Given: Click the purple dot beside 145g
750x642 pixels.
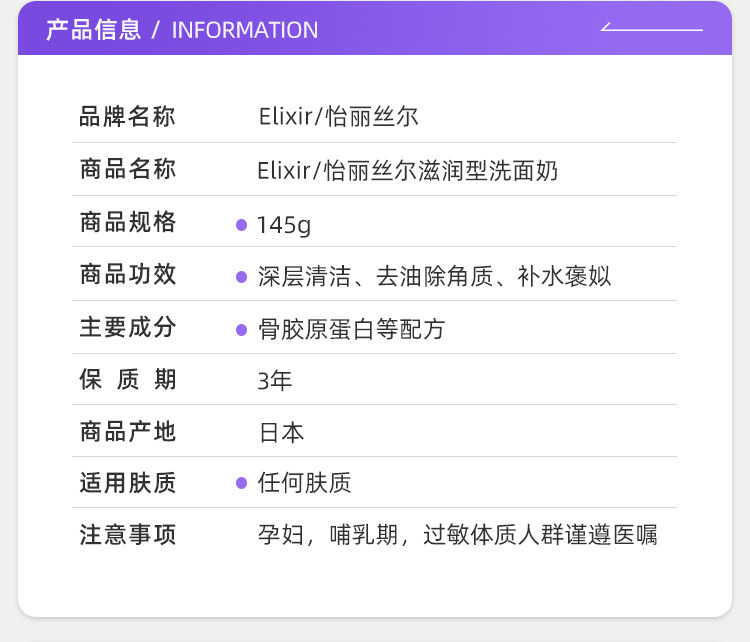Looking at the screenshot, I should click(x=241, y=225).
